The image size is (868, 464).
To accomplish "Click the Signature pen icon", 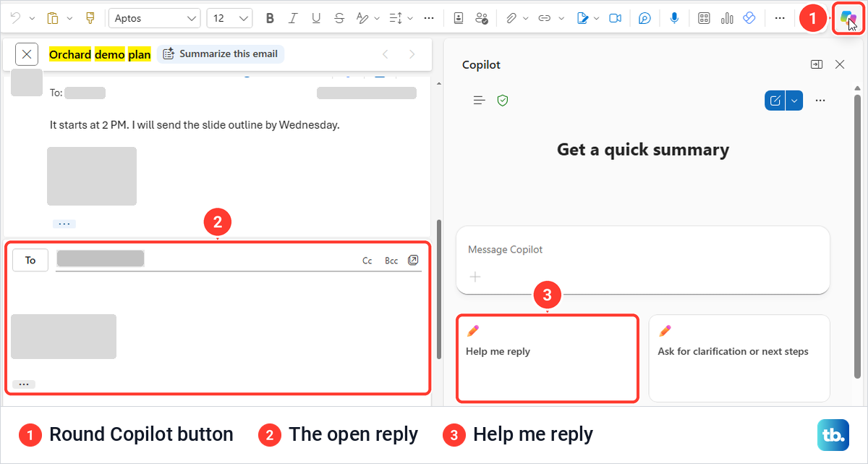I will click(583, 18).
